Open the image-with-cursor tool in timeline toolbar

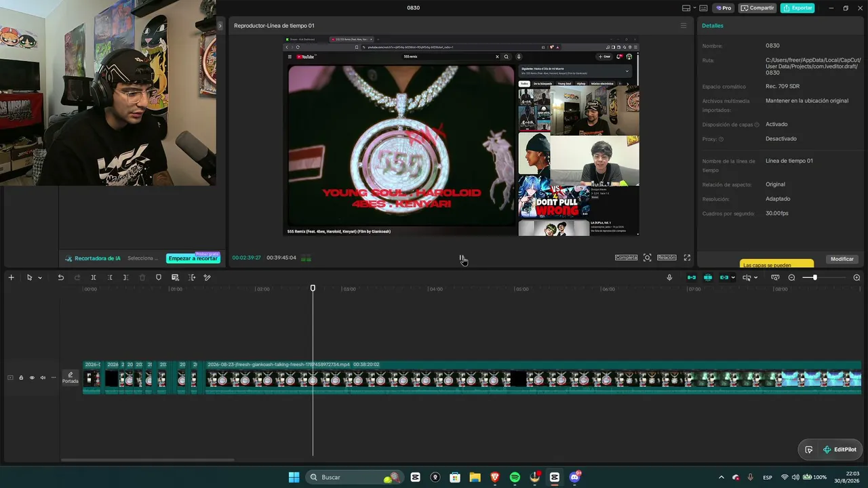175,277
